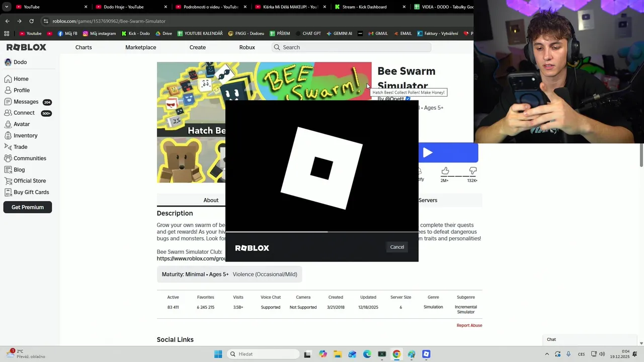Screen dimensions: 644x362
Task: Open Roblox app in taskbar
Action: click(x=426, y=354)
